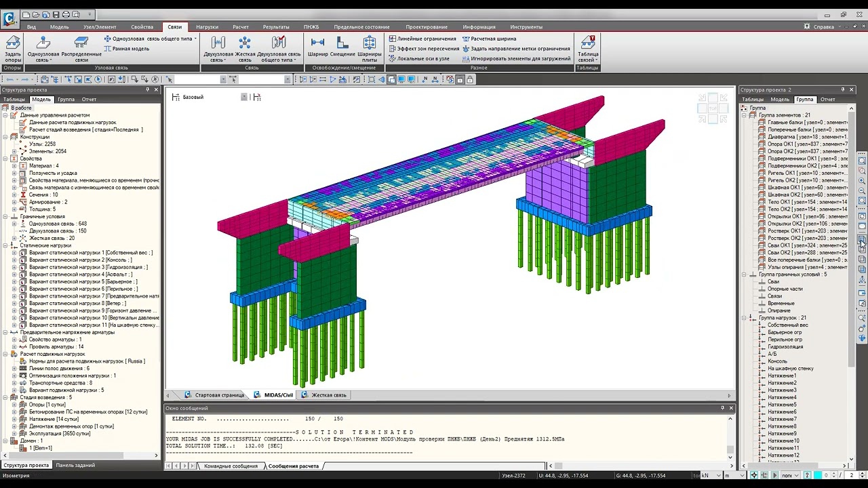Click Игнорировать элементы для загружений

tap(517, 59)
